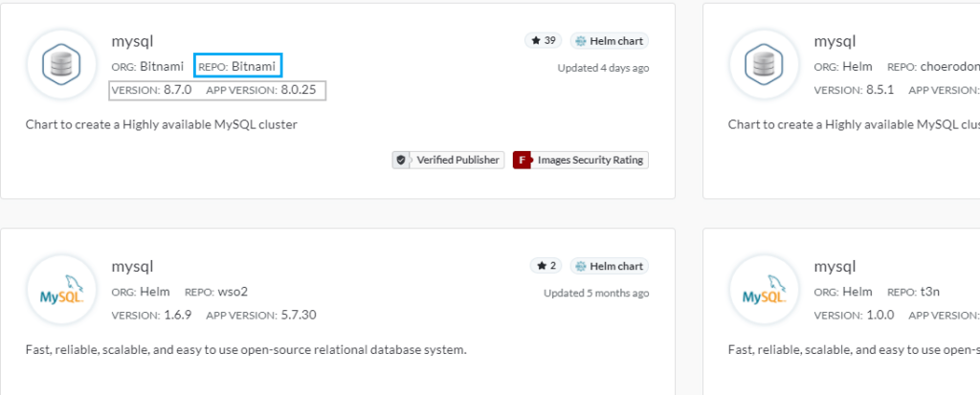Screen dimensions: 980x395
Task: Click the 39 stars badge
Action: 544,40
